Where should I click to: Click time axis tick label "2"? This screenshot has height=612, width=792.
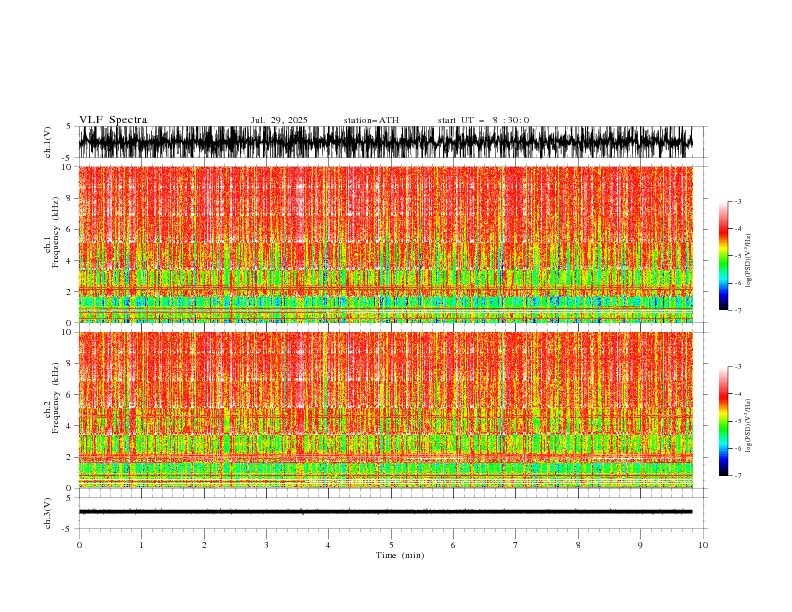click(204, 545)
